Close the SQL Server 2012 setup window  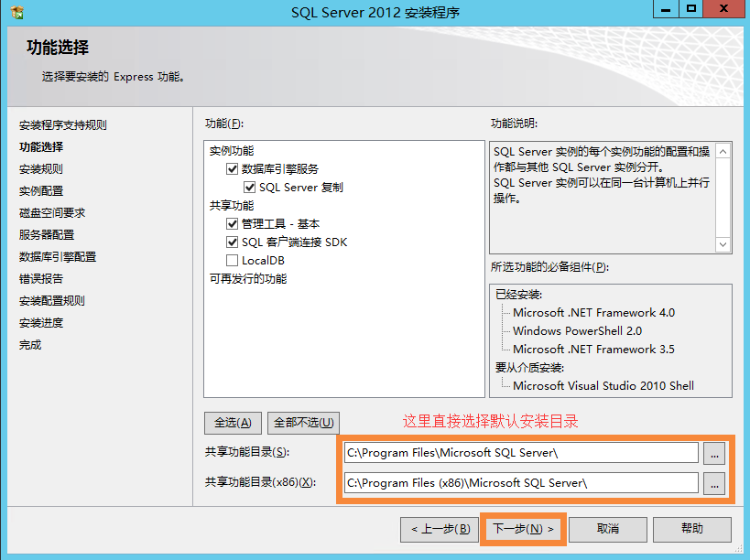[x=723, y=8]
